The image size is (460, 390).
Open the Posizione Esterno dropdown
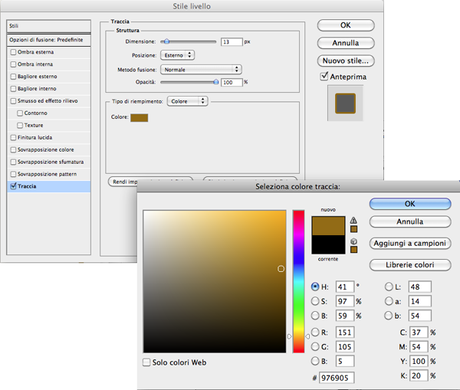177,55
